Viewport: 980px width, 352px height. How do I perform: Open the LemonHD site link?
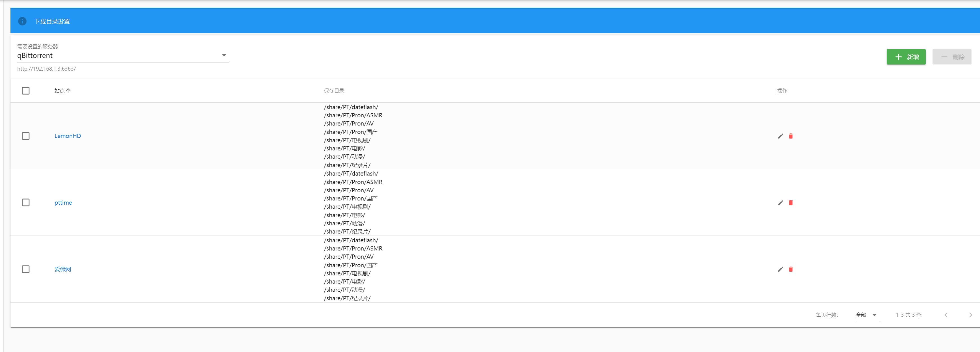pos(68,136)
